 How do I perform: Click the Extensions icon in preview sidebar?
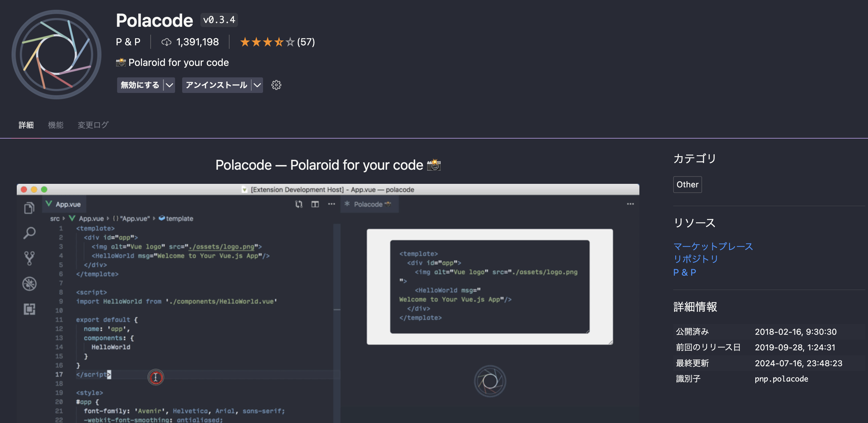click(x=29, y=309)
